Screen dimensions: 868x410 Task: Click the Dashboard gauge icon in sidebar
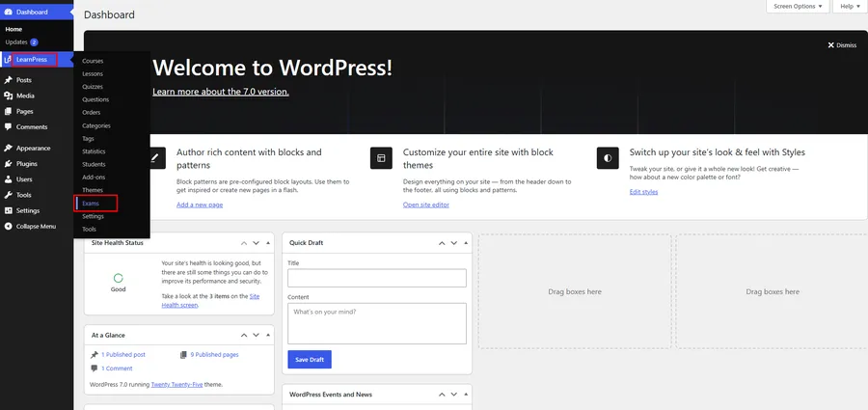[9, 12]
